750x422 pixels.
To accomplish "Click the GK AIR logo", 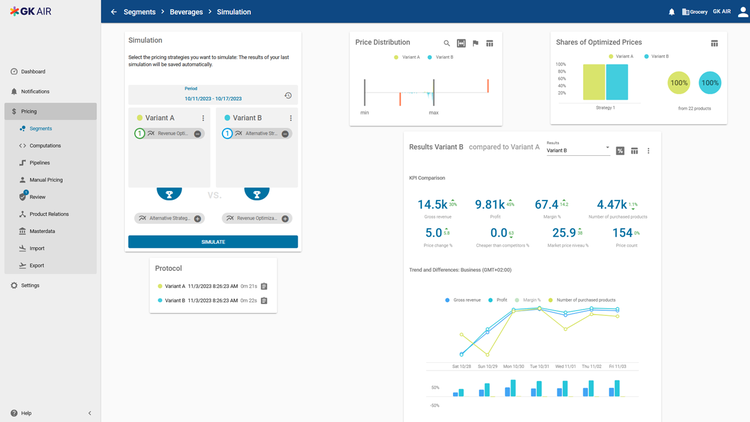I will 31,11.
